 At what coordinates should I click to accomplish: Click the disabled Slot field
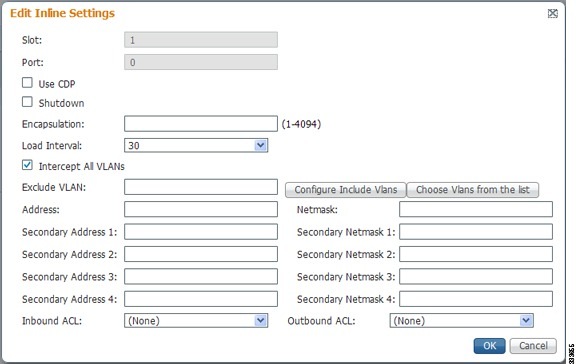201,40
